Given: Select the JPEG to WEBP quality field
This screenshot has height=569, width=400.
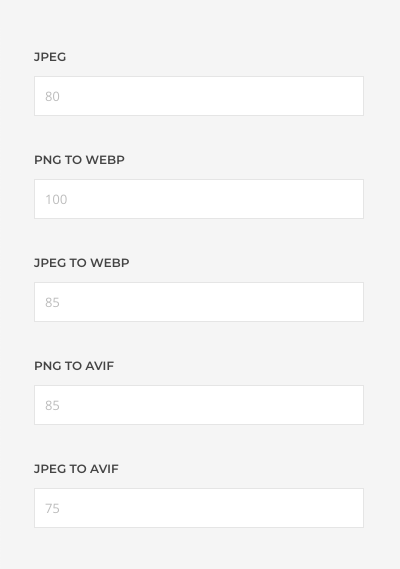Looking at the screenshot, I should tap(199, 302).
